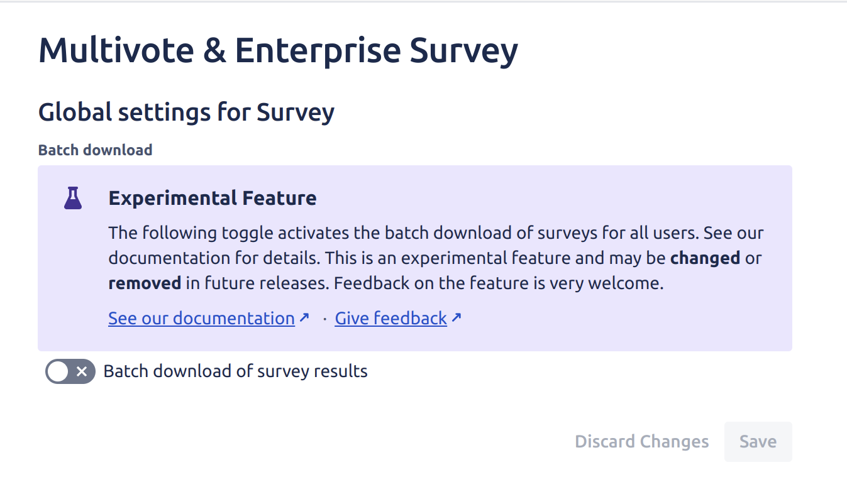Click the X icon inside the toggle
The width and height of the screenshot is (847, 504).
pos(82,371)
